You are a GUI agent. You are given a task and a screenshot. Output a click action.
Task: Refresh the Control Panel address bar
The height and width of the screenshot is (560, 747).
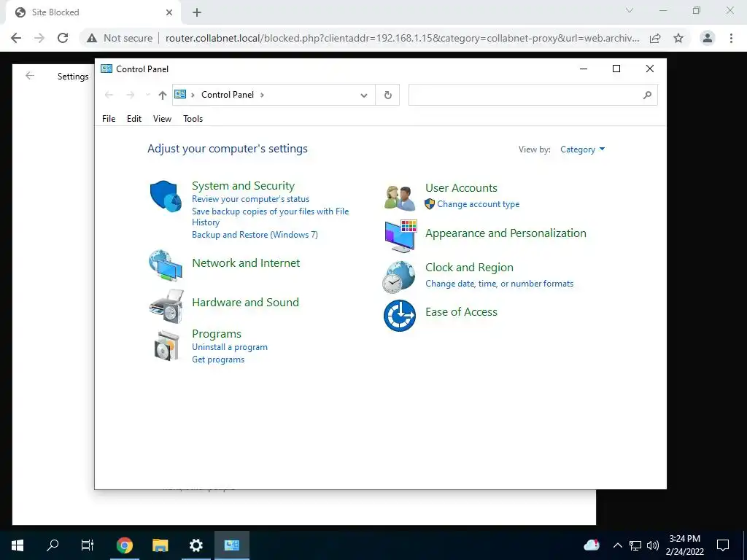(388, 96)
